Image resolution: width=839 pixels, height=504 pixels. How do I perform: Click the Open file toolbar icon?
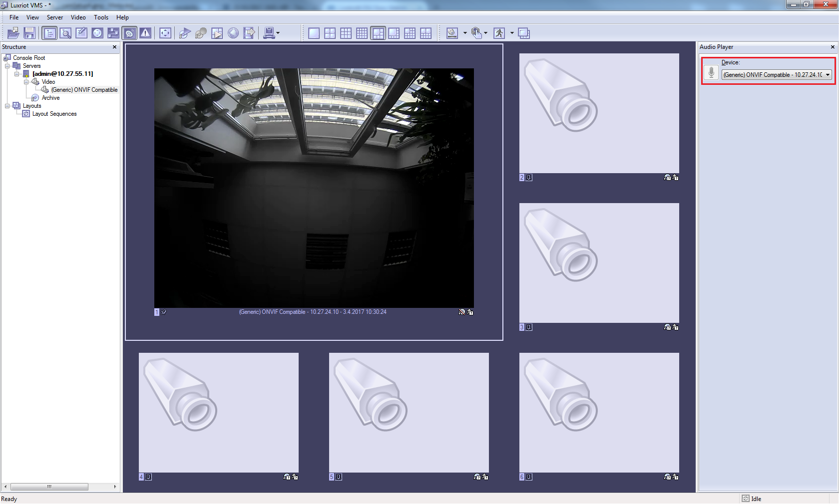(13, 33)
